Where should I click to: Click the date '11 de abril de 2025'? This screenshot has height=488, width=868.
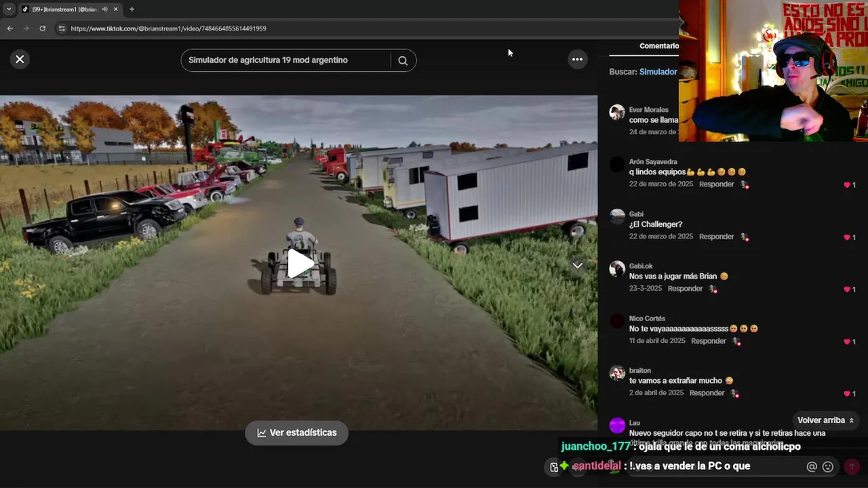(x=657, y=341)
